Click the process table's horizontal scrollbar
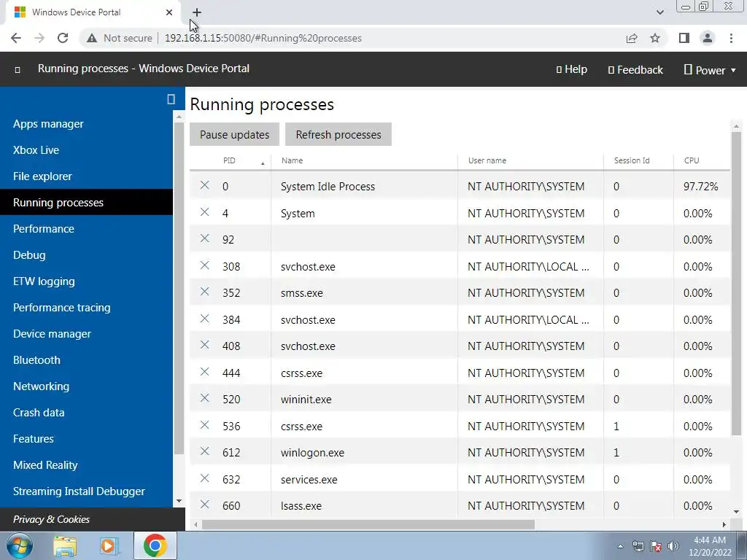The height and width of the screenshot is (560, 747). pos(368,524)
